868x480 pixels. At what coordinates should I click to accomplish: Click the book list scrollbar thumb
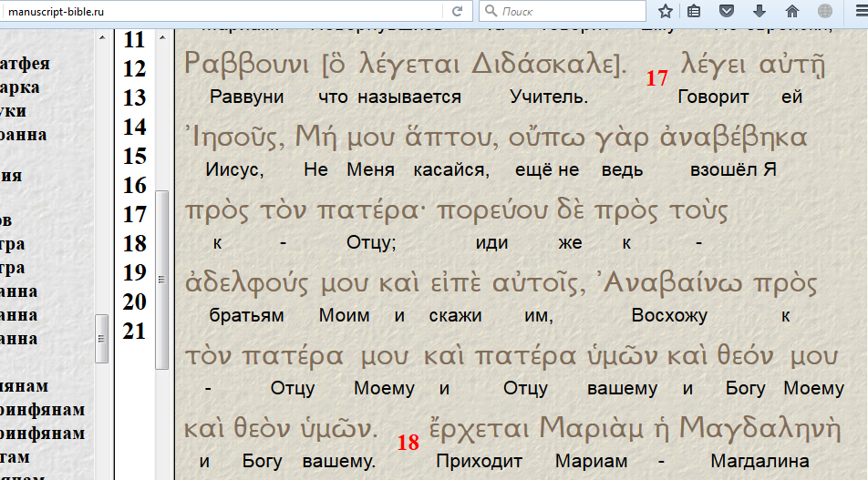click(x=102, y=339)
